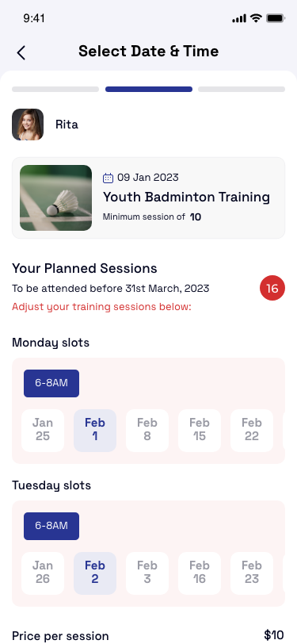Image resolution: width=297 pixels, height=644 pixels.
Task: Toggle the Tuesday 6-8AM time slot
Action: tap(51, 526)
